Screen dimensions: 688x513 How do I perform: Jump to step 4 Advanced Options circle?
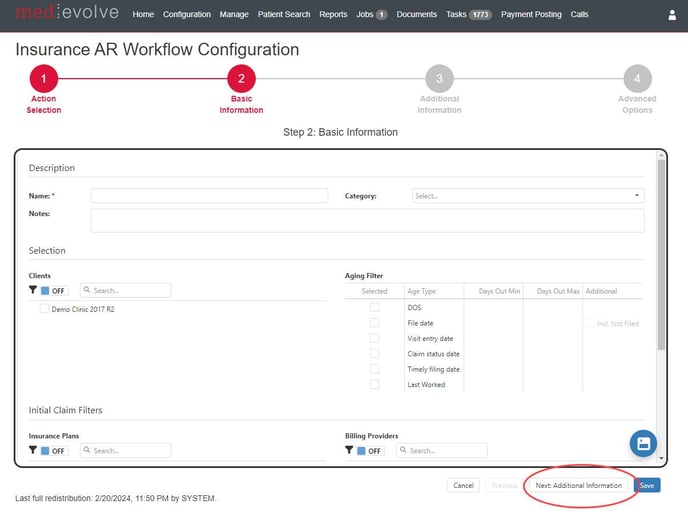(636, 79)
